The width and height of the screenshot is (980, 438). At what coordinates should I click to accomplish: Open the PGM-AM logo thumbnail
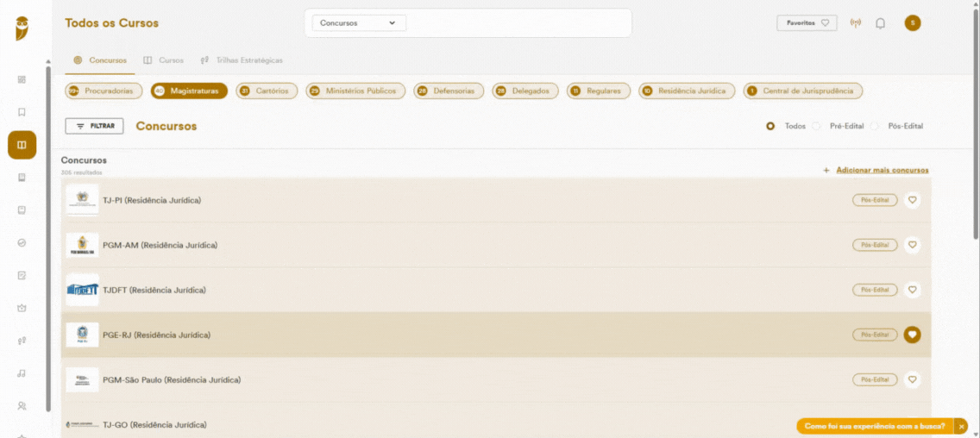pyautogui.click(x=83, y=245)
